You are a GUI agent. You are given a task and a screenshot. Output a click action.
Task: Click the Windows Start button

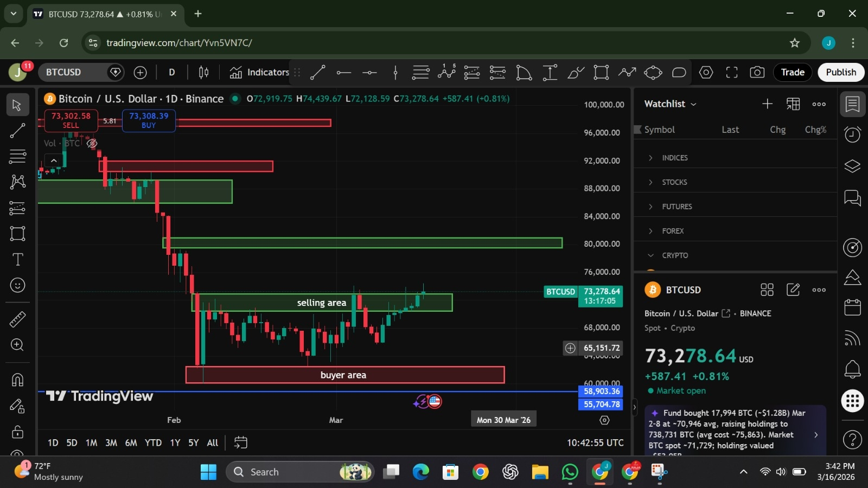pyautogui.click(x=208, y=472)
